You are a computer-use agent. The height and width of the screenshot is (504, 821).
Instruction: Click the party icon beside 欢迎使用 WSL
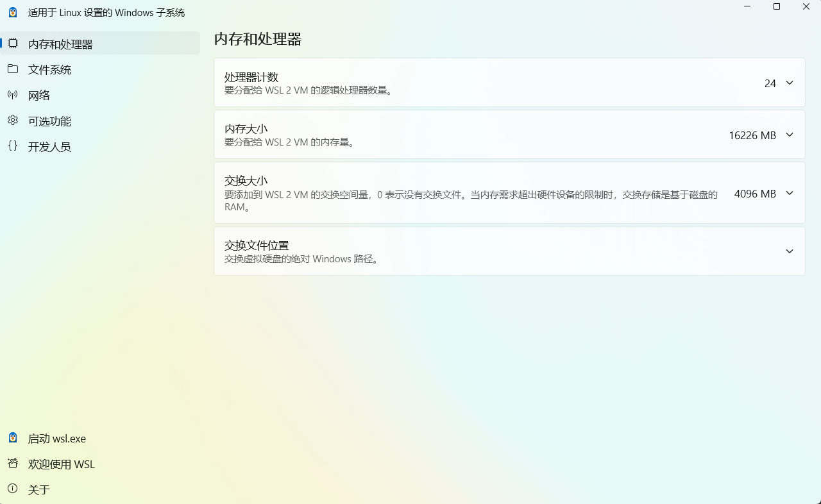pyautogui.click(x=13, y=464)
